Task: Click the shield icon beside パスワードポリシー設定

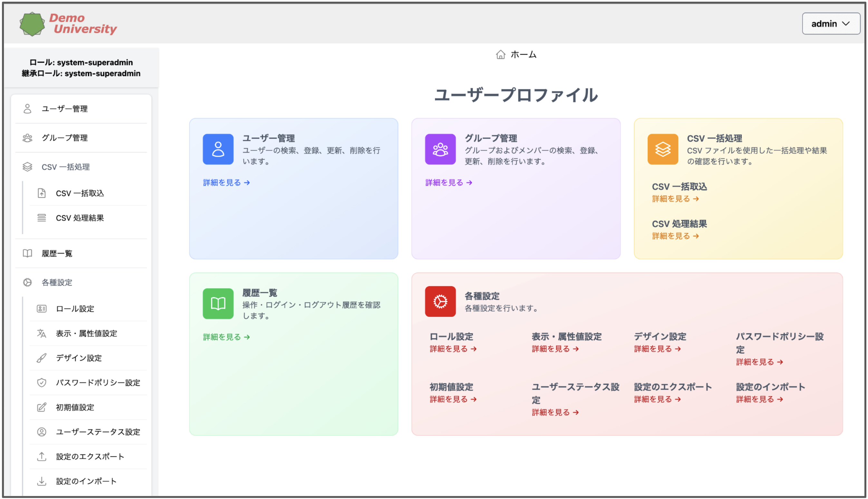Action: point(42,382)
